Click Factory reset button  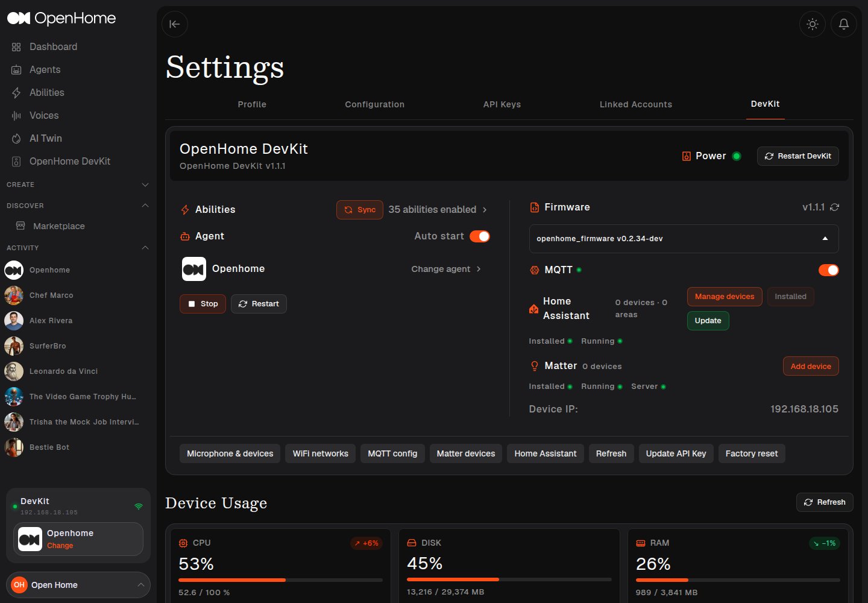pos(752,453)
